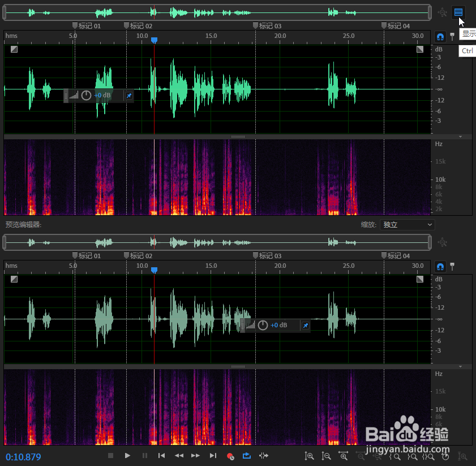The height and width of the screenshot is (466, 476).
Task: Click Hz scale label of top spectrogram
Action: click(438, 144)
